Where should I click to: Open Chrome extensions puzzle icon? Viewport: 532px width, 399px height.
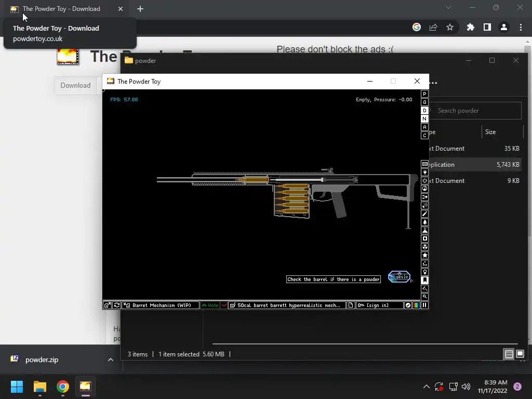click(x=470, y=27)
